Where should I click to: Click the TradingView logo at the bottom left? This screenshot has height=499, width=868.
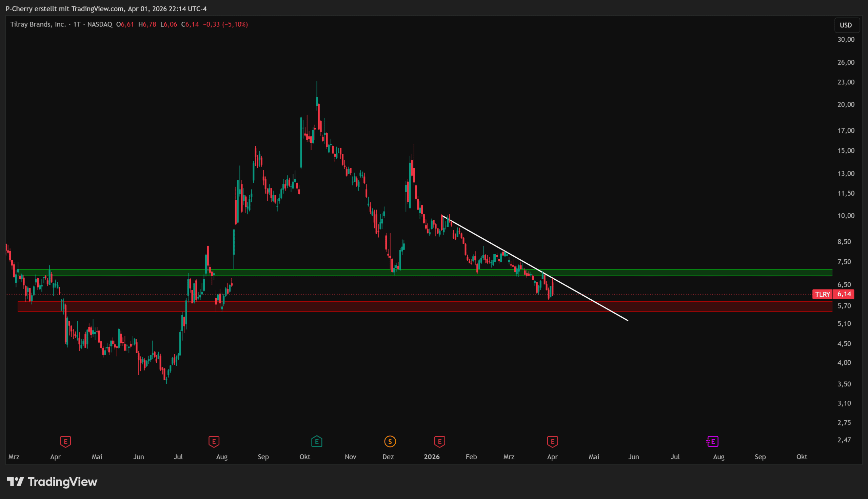pos(52,482)
